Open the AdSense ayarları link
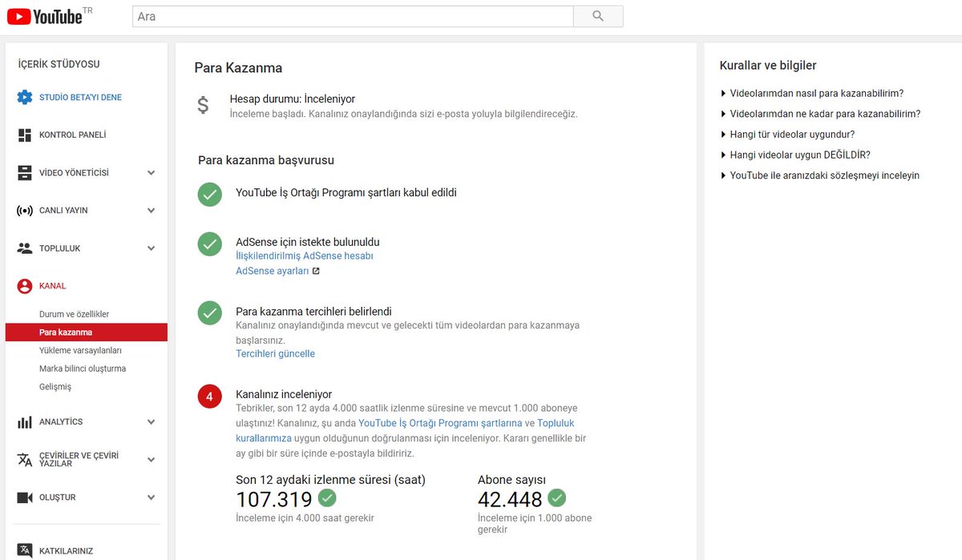 click(273, 272)
